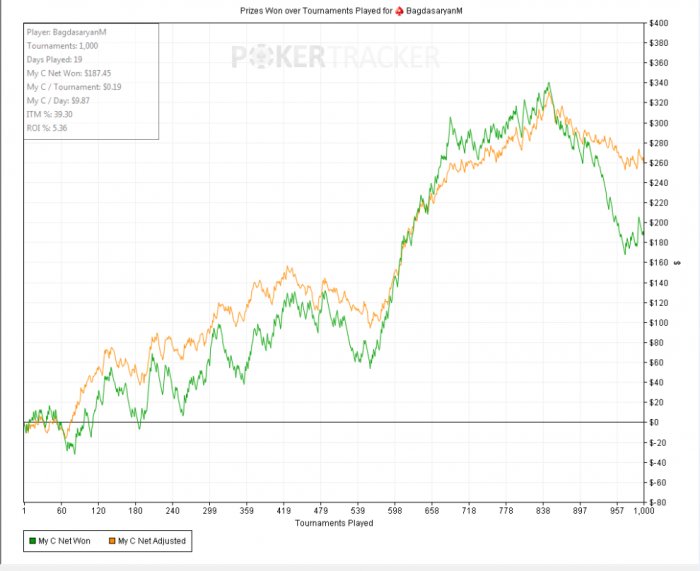Click the $340 y-axis label
This screenshot has width=700, height=571.
[x=658, y=83]
